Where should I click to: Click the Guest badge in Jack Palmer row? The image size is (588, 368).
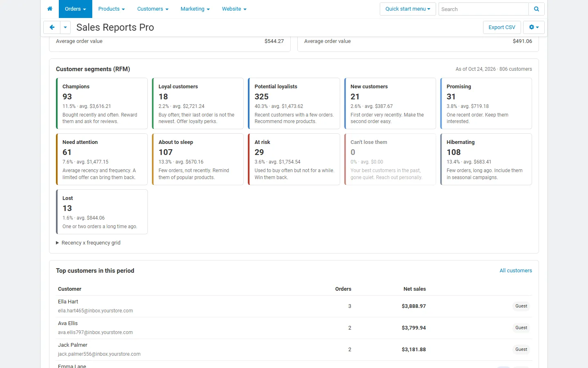[x=521, y=350]
